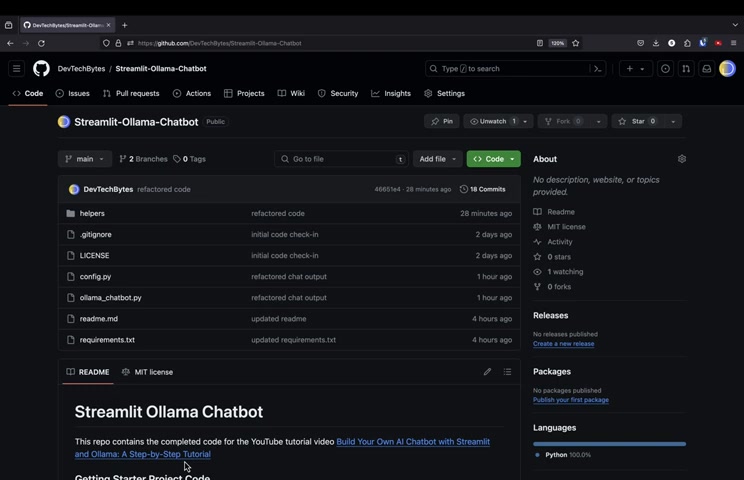Open the DevTechBytes commit author avatar
This screenshot has width=744, height=480.
pos(74,189)
